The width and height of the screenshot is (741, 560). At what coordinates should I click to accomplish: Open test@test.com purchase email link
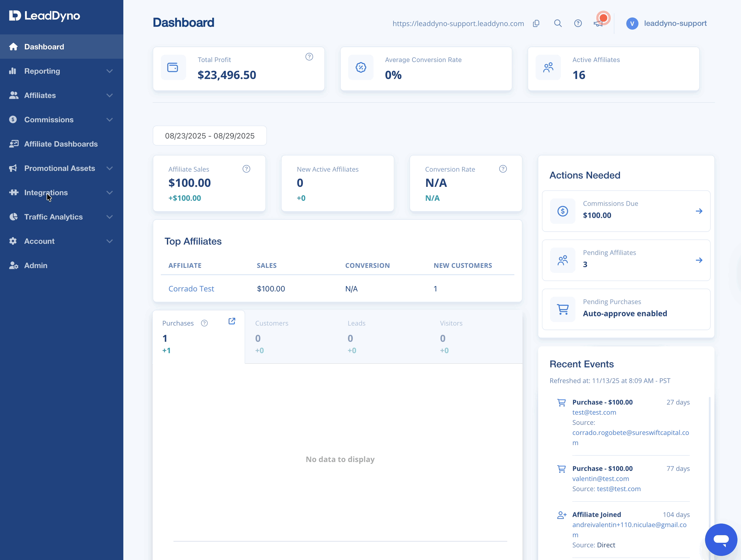pos(594,412)
